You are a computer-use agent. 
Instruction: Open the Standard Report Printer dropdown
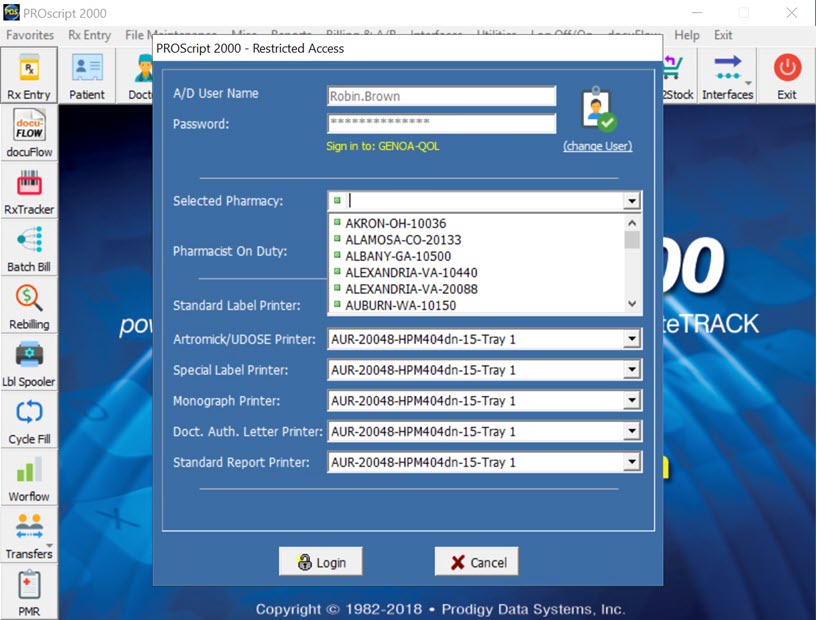(631, 463)
